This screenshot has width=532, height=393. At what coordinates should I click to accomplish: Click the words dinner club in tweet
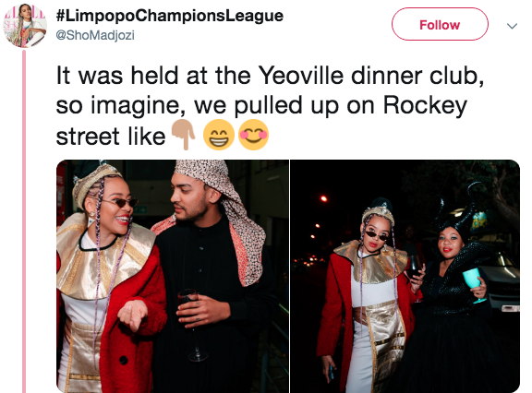tap(417, 76)
